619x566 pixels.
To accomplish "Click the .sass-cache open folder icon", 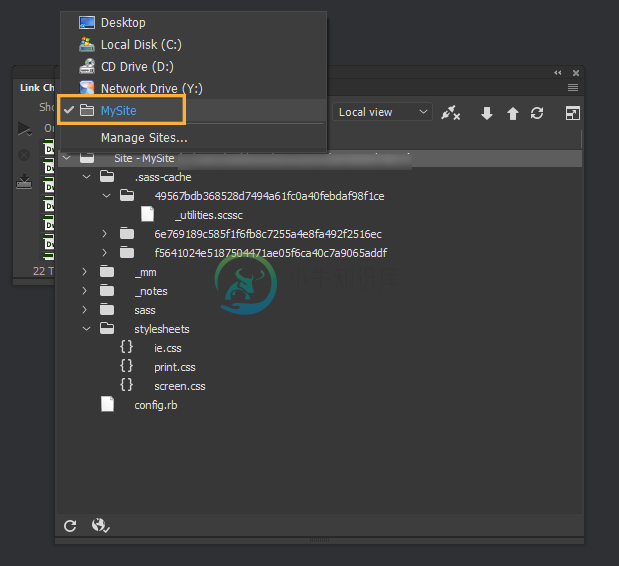I will tap(107, 176).
